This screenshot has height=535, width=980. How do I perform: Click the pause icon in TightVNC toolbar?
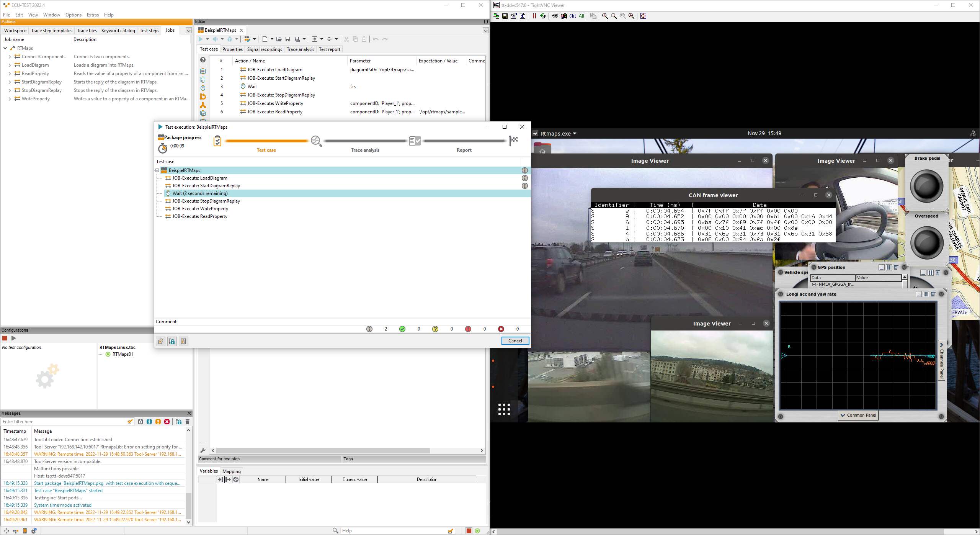click(534, 16)
